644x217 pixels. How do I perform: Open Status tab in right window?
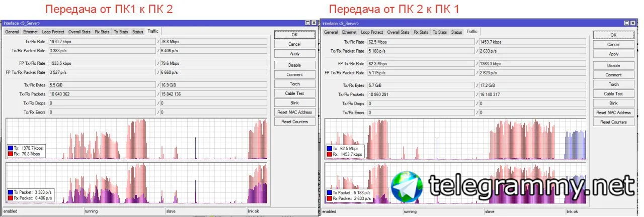[457, 32]
